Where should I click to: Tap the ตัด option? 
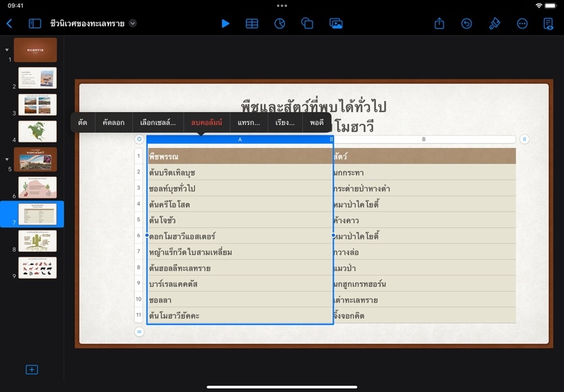[83, 123]
